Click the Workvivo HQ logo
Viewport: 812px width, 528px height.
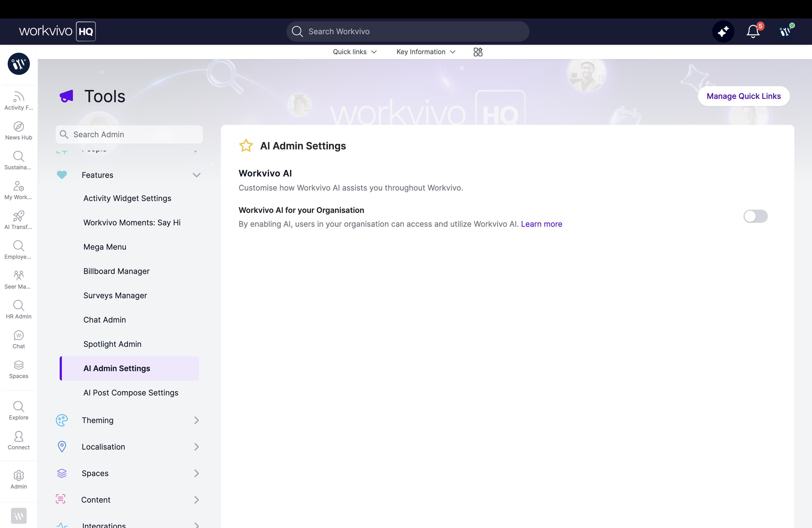57,31
